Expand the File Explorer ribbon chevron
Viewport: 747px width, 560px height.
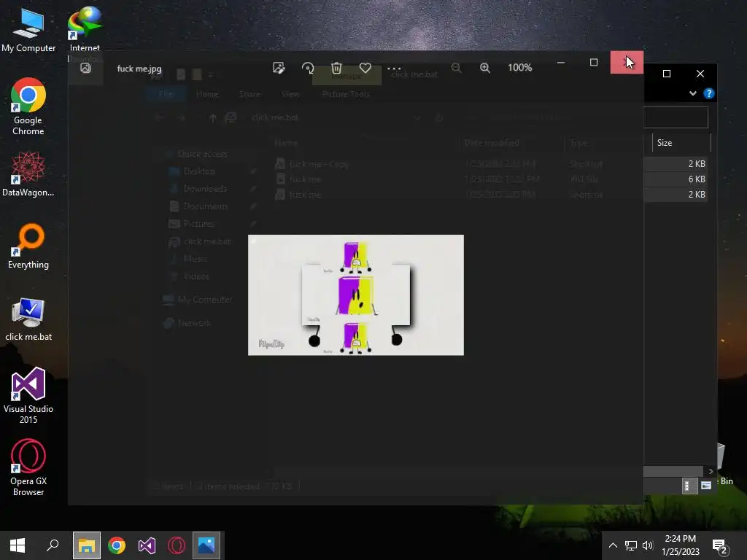[x=693, y=93]
